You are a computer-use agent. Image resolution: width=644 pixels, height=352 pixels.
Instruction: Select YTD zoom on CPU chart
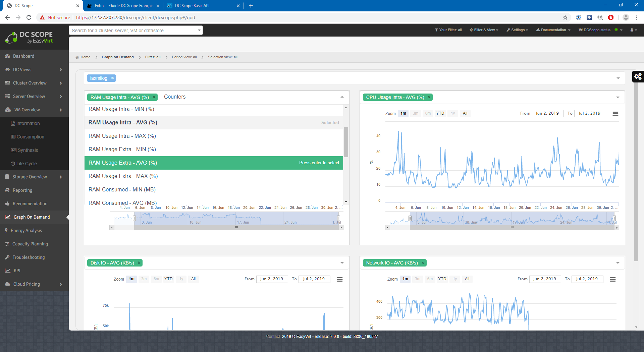440,113
